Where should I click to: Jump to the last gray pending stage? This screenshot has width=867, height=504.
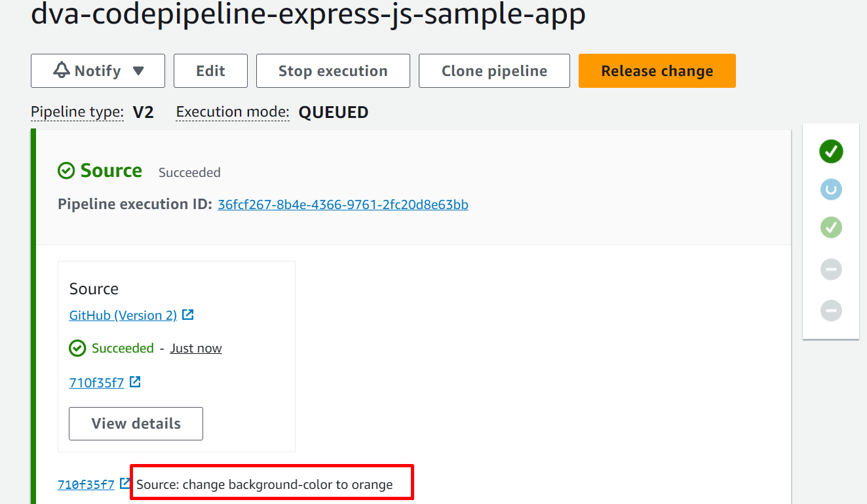831,310
